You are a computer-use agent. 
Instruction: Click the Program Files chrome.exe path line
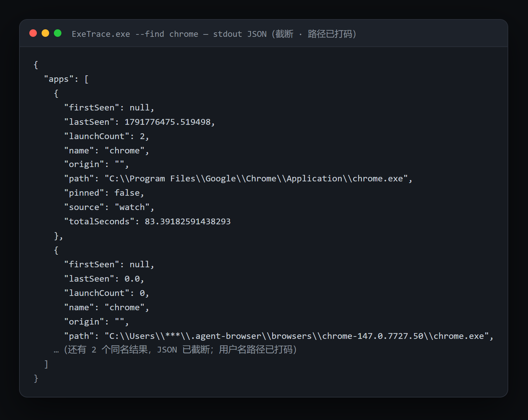point(238,179)
